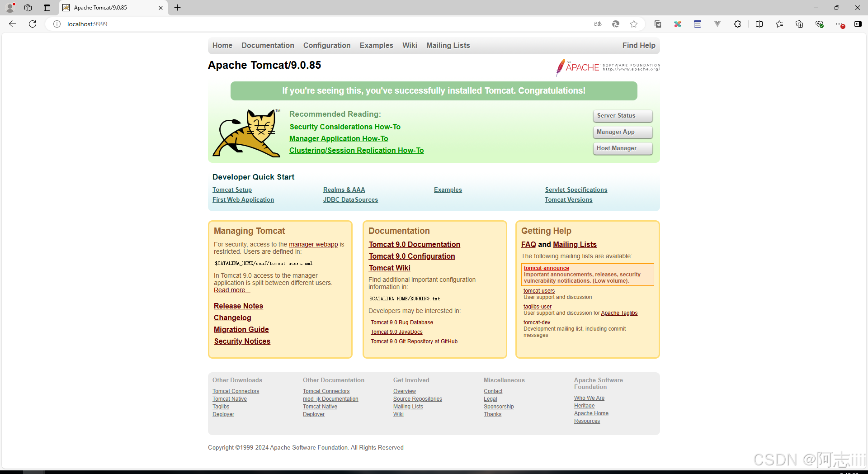Image resolution: width=868 pixels, height=474 pixels.
Task: Open the Migration Guide link
Action: point(241,330)
